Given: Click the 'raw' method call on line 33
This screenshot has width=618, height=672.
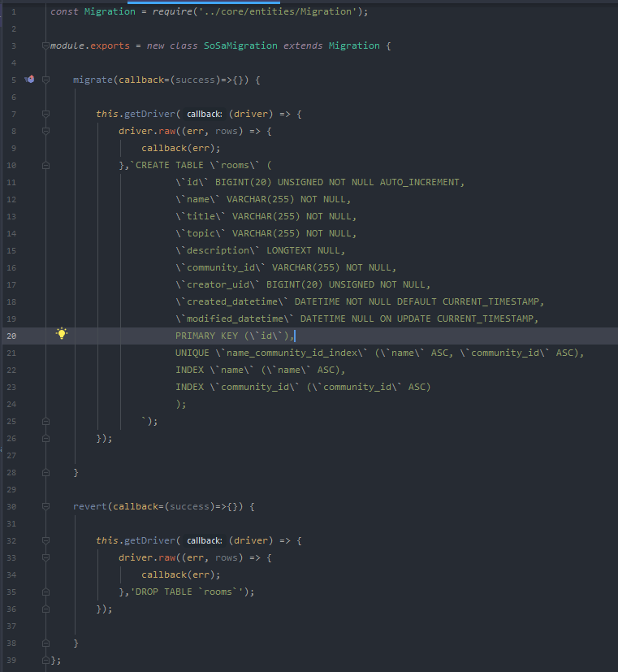Looking at the screenshot, I should 167,557.
